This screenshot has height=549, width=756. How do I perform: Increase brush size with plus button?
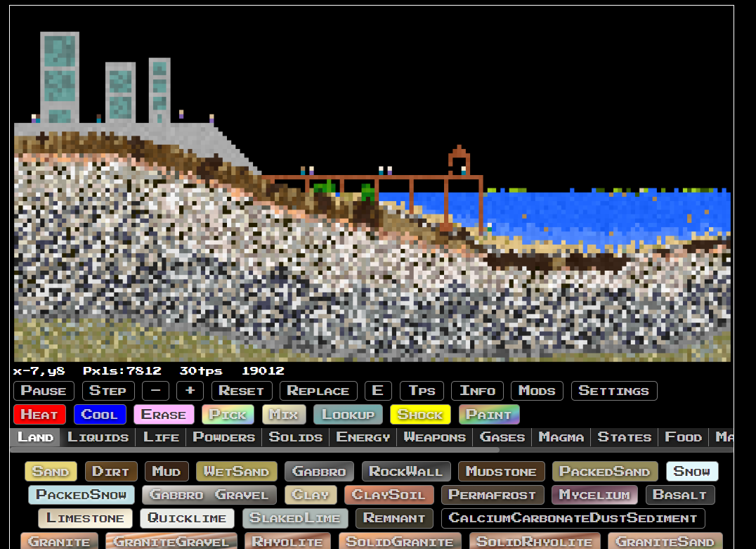190,391
